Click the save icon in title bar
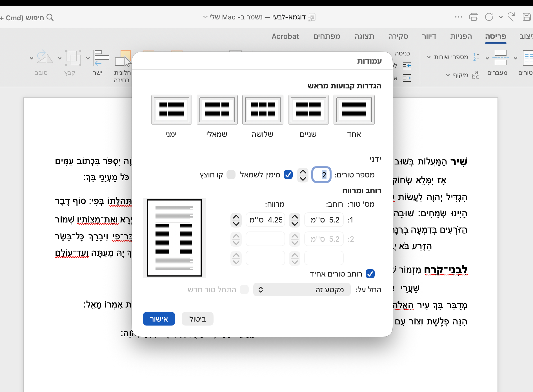Screen dimensions: 533x392 (527, 17)
